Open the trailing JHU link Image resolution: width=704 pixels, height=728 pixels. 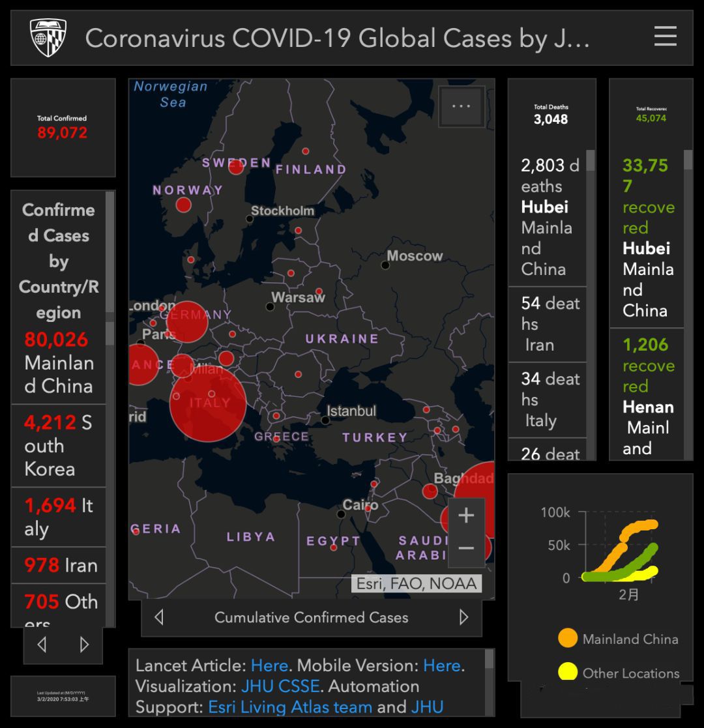(427, 707)
